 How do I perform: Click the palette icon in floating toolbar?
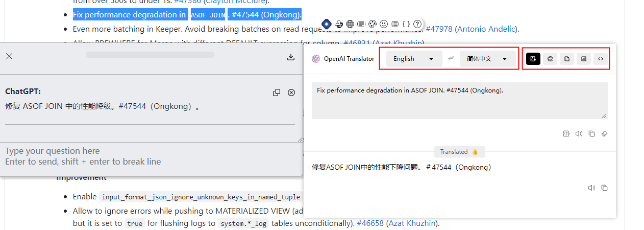pyautogui.click(x=373, y=24)
